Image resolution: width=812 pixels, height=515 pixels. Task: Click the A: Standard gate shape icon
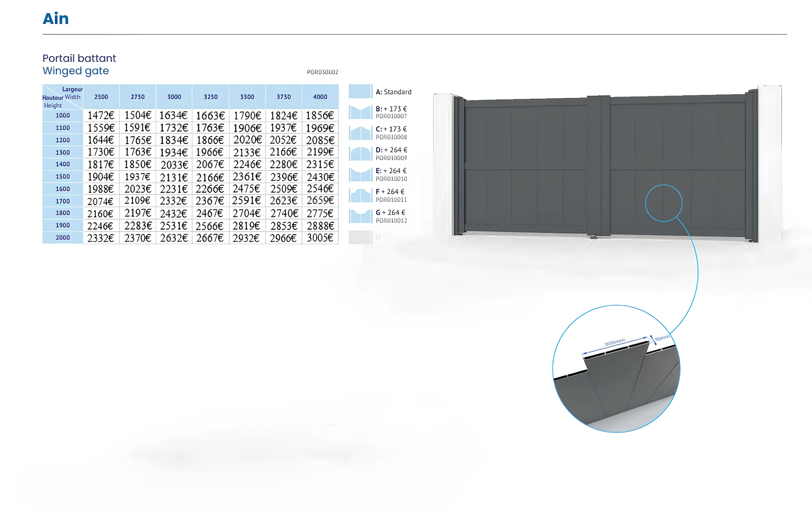(x=360, y=91)
